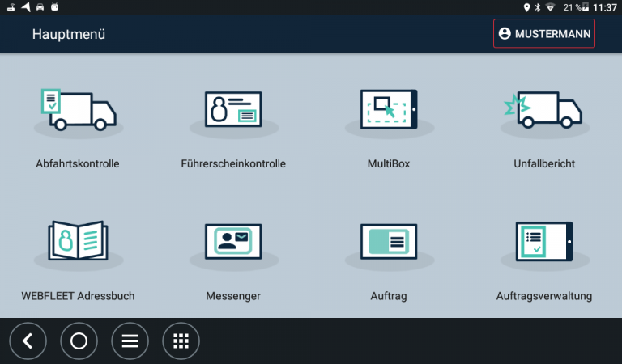Viewport: 622px width, 364px height.
Task: Tap the 'WEBFLEET Adressbuch' label
Action: pos(78,296)
